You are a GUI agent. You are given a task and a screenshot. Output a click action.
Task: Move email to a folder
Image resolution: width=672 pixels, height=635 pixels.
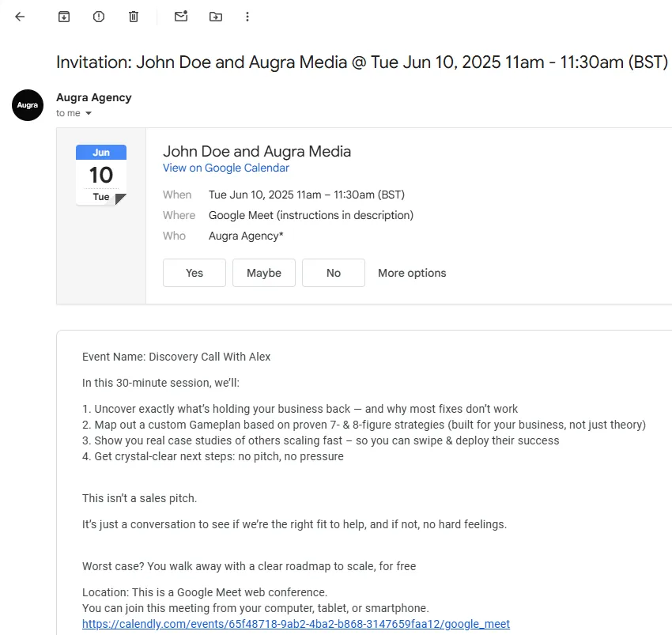pyautogui.click(x=216, y=17)
